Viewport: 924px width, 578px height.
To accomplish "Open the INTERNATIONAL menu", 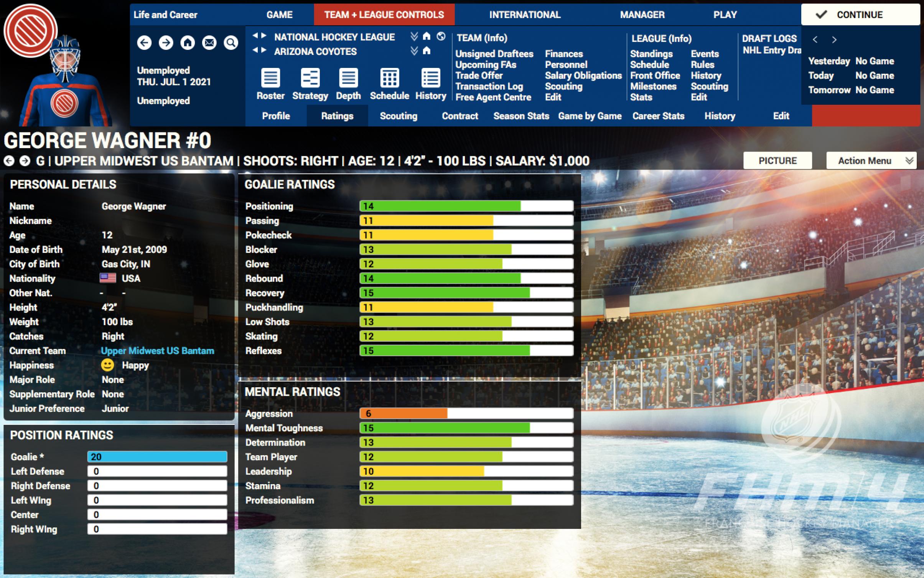I will tap(524, 15).
